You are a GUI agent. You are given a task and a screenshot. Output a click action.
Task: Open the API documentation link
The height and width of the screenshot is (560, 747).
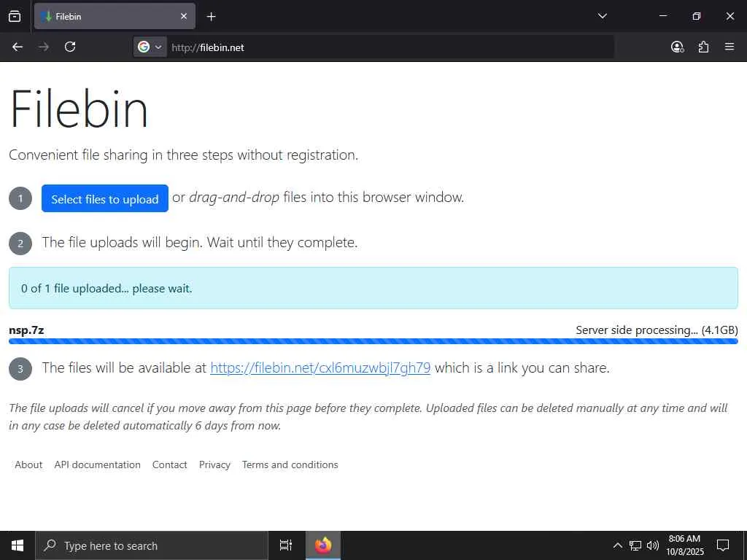[x=97, y=464]
